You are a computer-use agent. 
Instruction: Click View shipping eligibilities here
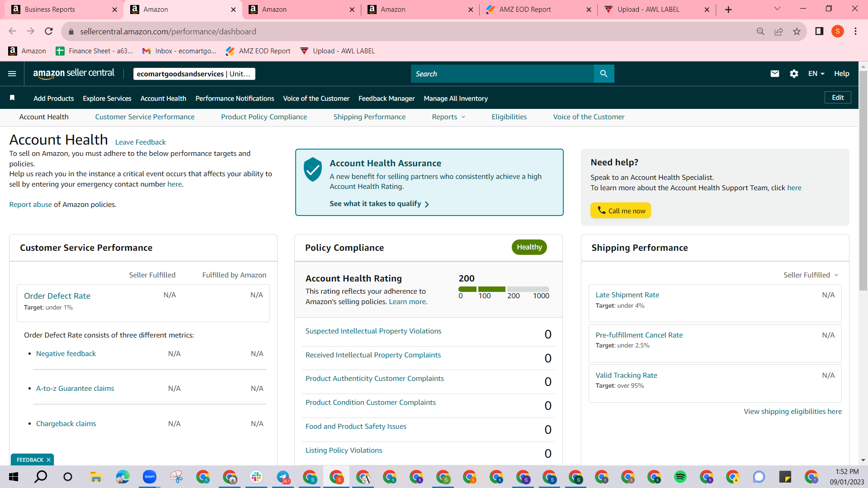pyautogui.click(x=793, y=412)
